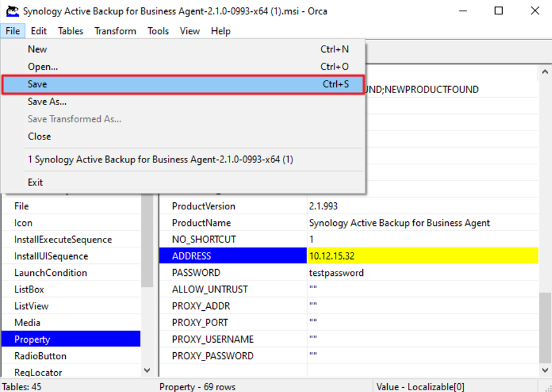This screenshot has height=392, width=552.
Task: Click the ALLOW_UNTRUST property cell
Action: point(233,289)
